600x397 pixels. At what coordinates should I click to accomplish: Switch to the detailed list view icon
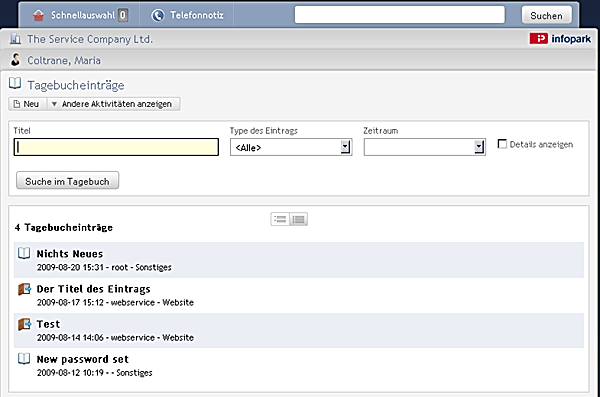coord(298,219)
